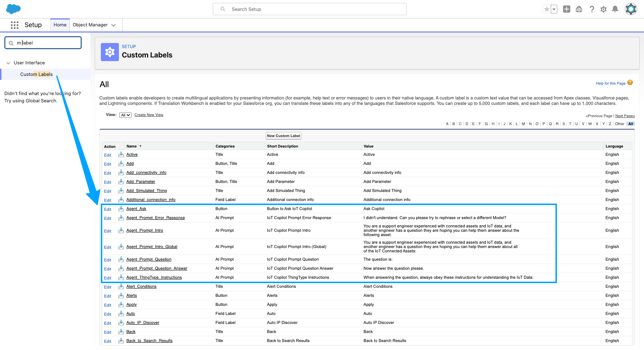This screenshot has width=644, height=350.
Task: Filter labels by letter A
Action: 447,124
